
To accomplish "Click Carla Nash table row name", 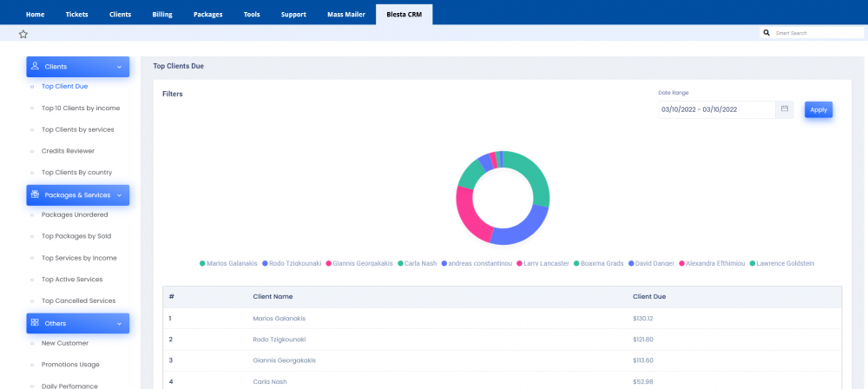I will coord(270,382).
